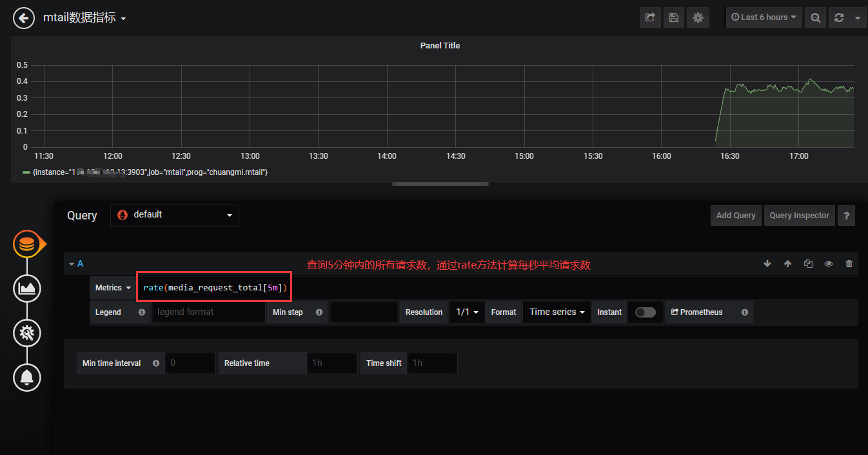Click the rate query expression field
The height and width of the screenshot is (455, 868).
497,288
